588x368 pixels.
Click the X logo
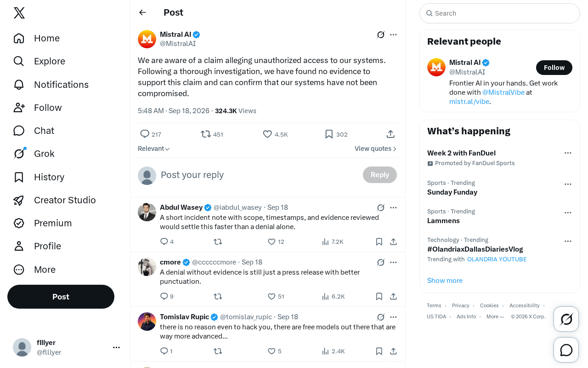pyautogui.click(x=19, y=13)
